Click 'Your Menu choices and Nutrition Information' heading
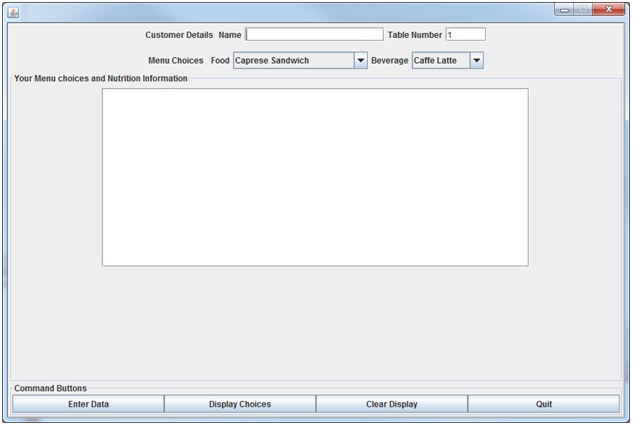633x425 pixels. pyautogui.click(x=101, y=78)
